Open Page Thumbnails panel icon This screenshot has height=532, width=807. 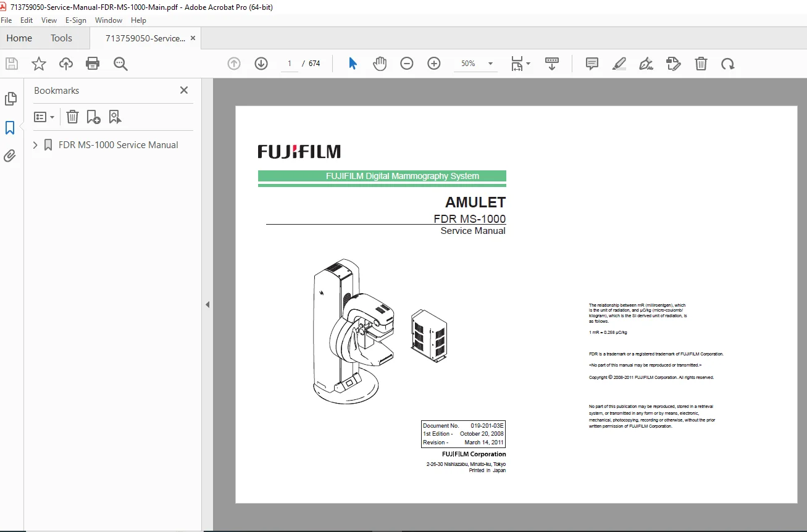point(10,99)
